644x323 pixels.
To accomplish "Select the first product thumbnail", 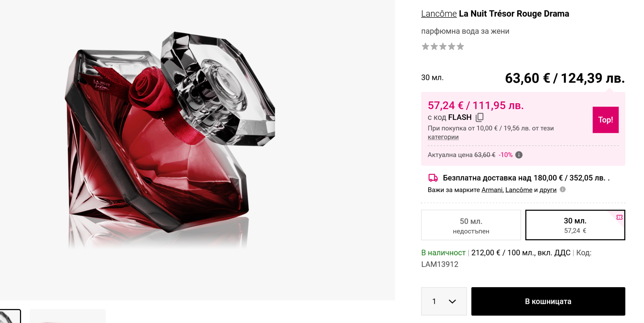I will coord(10,316).
